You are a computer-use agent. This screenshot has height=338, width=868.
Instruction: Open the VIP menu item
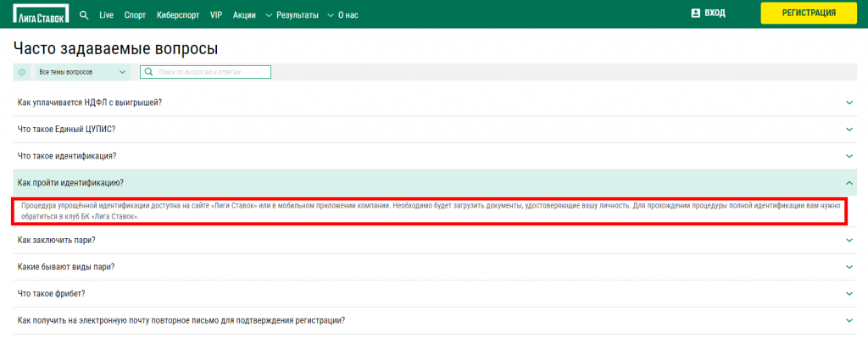216,15
